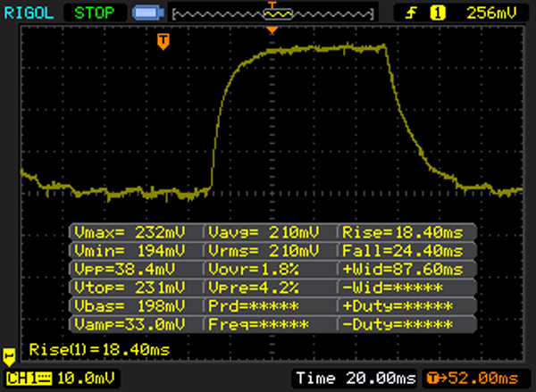
Task: Click the Rise=18.40ms measurement in the table
Action: [x=403, y=232]
